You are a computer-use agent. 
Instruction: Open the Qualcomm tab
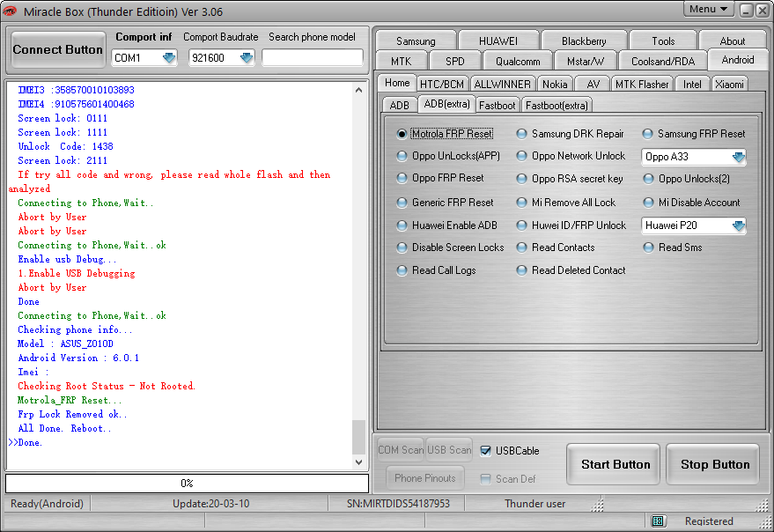(x=518, y=62)
